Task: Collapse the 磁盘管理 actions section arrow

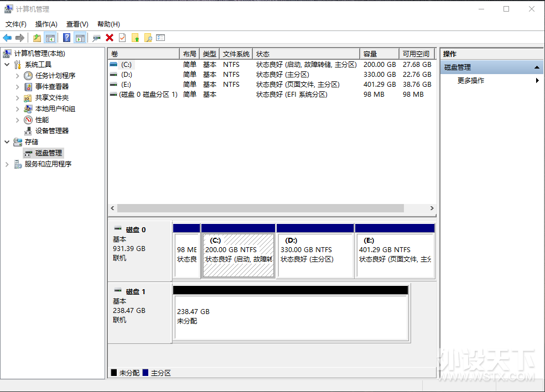Action: coord(537,67)
